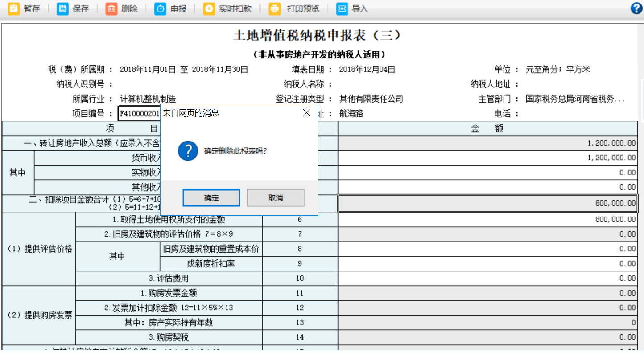Confirm deletion with the 确定 button
Viewport: 644px width, 354px height.
(211, 198)
